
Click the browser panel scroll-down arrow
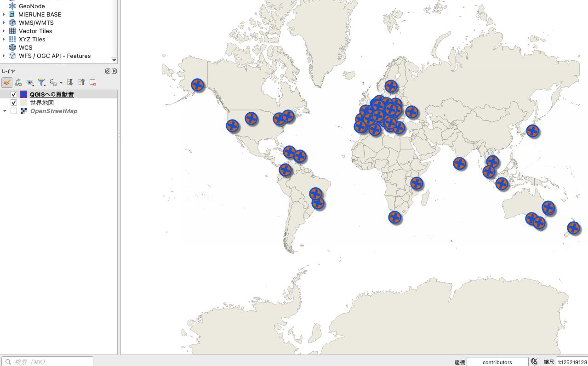[x=114, y=60]
